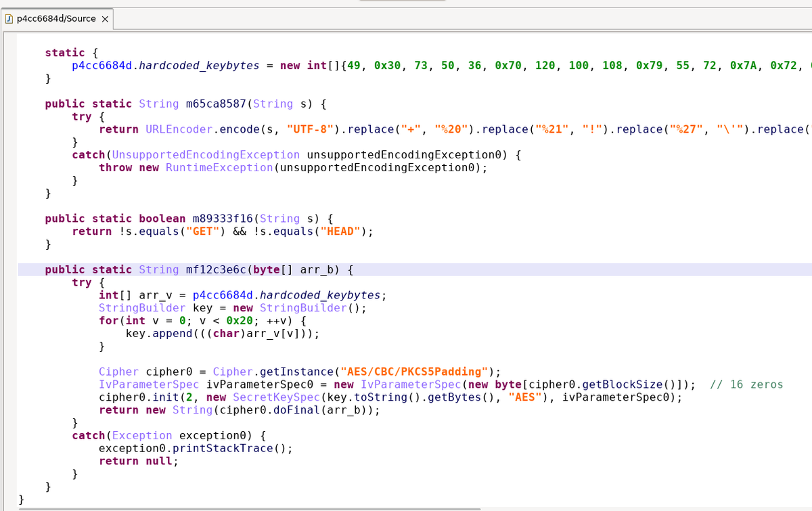Click the arr_v variable declaration
Image resolution: width=812 pixels, height=511 pixels.
[x=156, y=295]
